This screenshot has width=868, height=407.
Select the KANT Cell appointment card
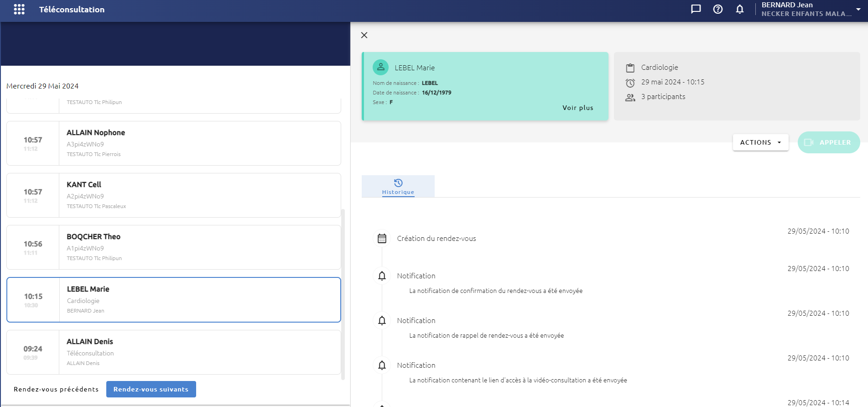174,195
